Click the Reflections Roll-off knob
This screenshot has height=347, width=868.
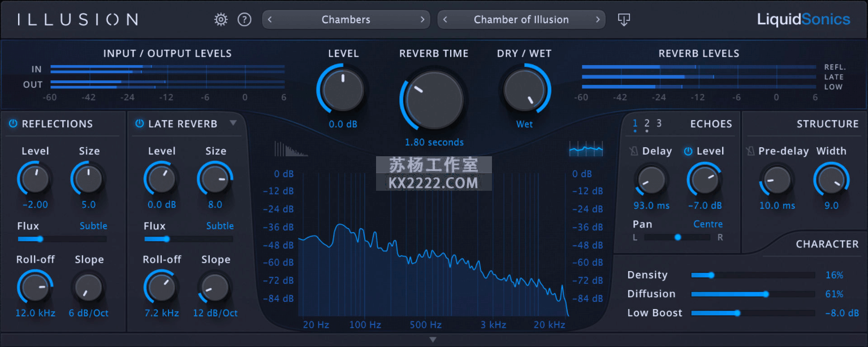click(35, 287)
